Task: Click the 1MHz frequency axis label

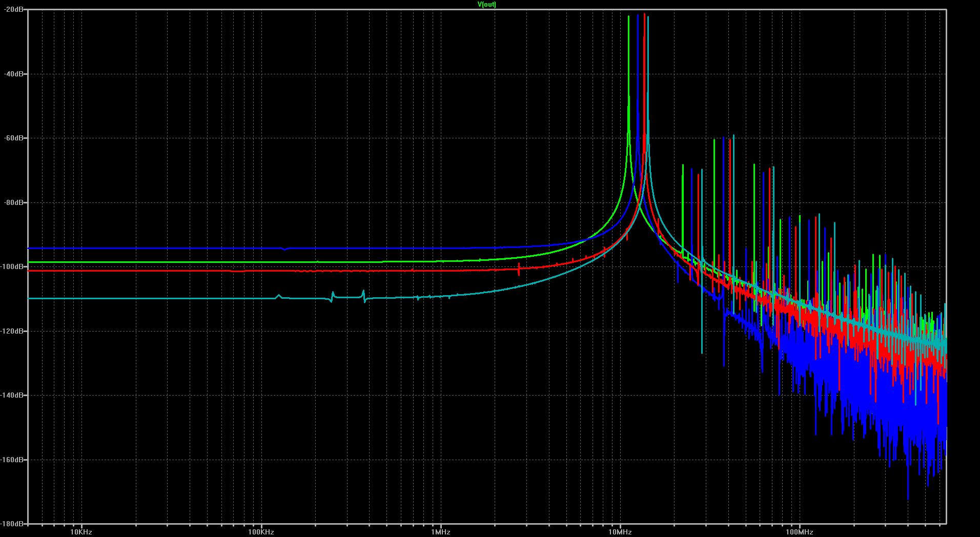Action: (x=441, y=532)
